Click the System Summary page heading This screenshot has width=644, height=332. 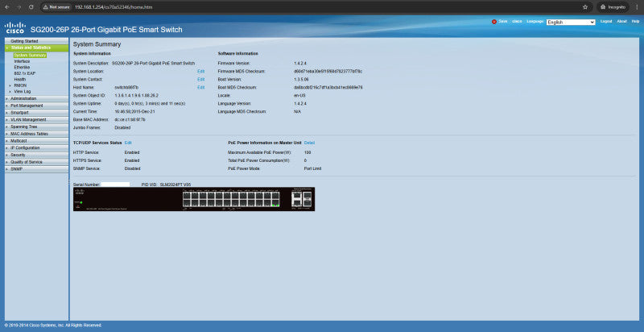pyautogui.click(x=97, y=44)
